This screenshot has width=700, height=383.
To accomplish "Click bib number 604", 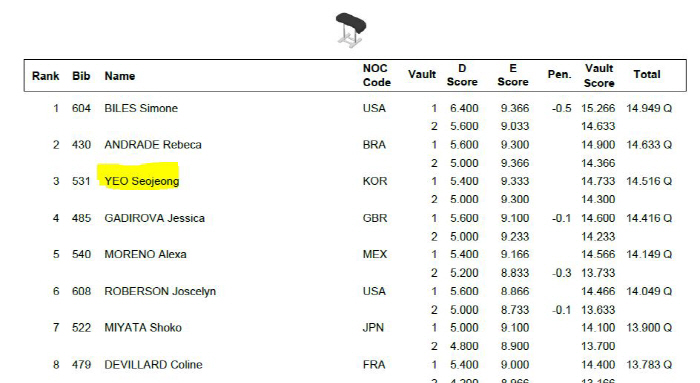I will pos(81,108).
